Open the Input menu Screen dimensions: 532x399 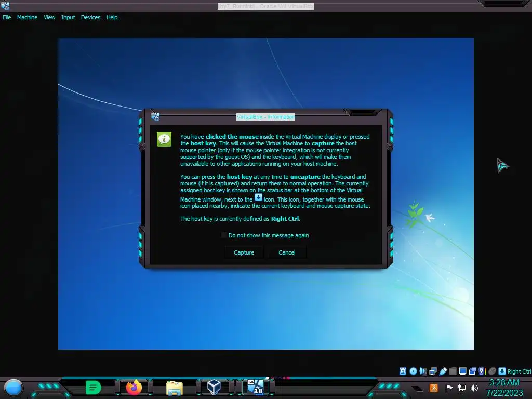point(68,17)
